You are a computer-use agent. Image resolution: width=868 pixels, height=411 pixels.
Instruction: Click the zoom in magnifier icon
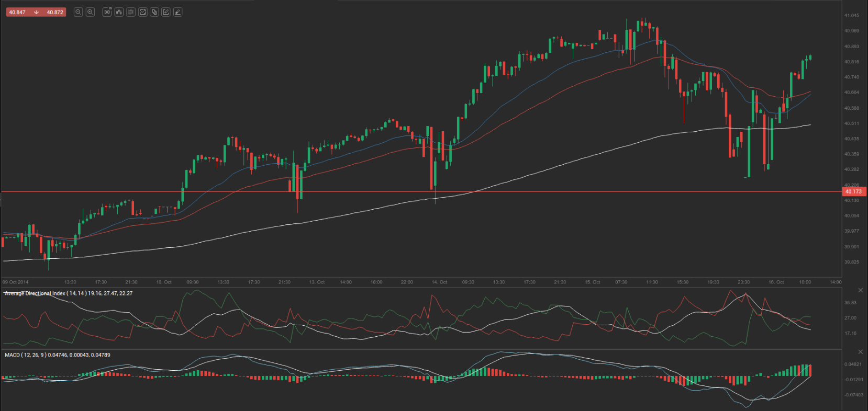[x=90, y=12]
